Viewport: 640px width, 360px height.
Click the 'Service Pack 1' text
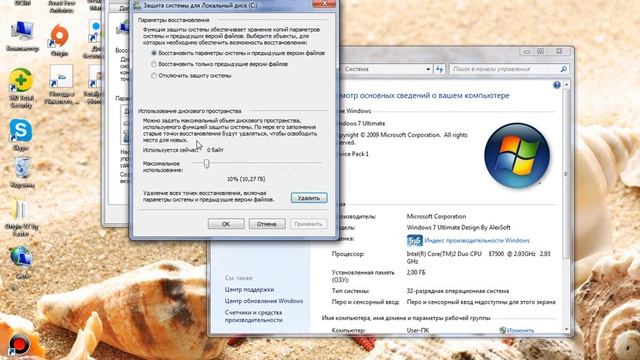tap(352, 154)
